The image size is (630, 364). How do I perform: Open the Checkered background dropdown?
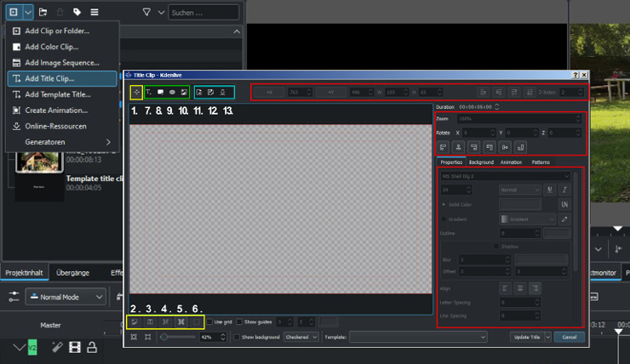point(302,337)
